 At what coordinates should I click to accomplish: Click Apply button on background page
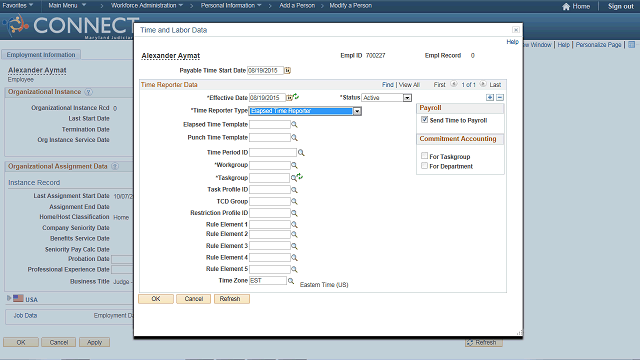94,342
